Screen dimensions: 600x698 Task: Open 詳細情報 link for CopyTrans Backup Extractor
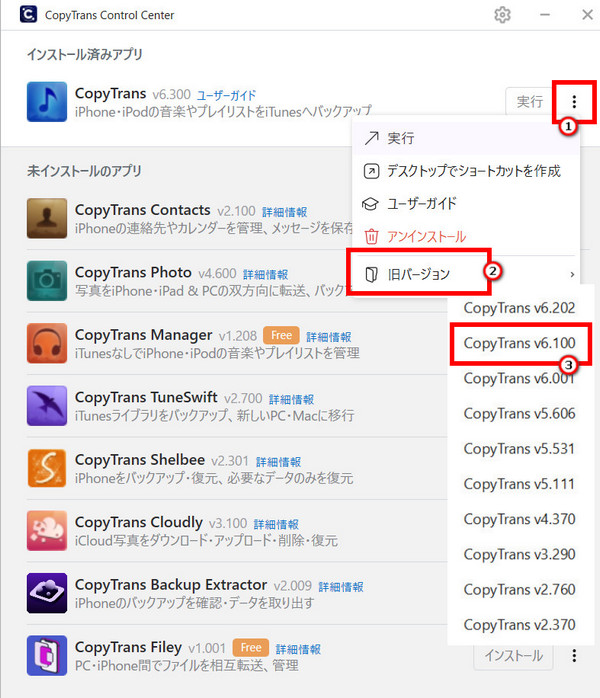(x=341, y=587)
